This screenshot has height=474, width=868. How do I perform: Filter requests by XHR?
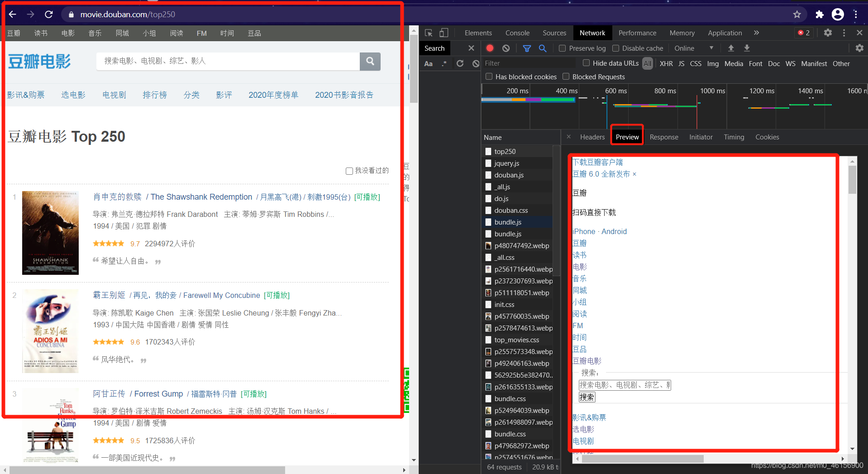666,63
